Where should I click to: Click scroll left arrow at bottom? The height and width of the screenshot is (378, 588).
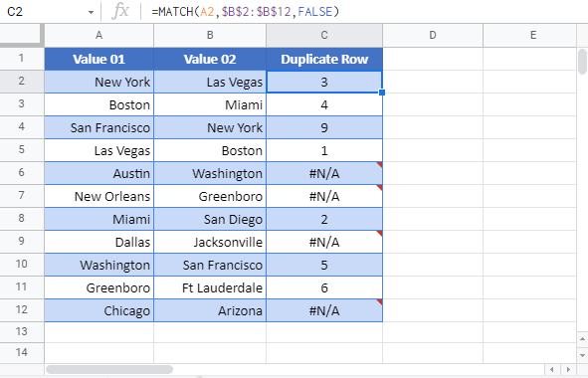pos(551,370)
